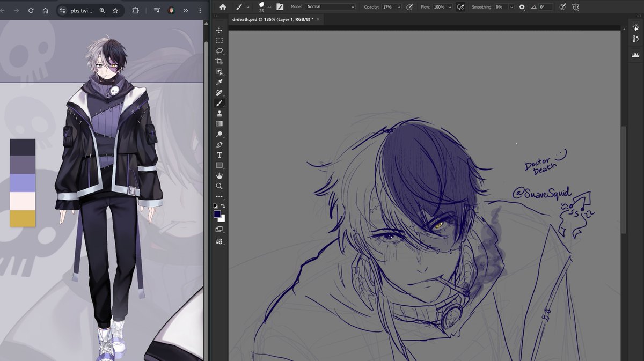Click the Flow 100% field

pyautogui.click(x=439, y=7)
